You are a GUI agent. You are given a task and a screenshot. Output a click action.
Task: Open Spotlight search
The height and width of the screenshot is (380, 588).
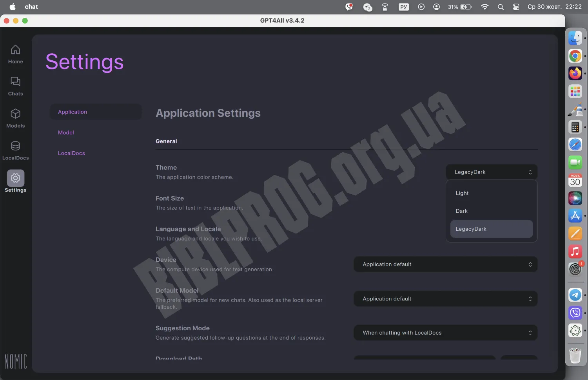pyautogui.click(x=501, y=7)
